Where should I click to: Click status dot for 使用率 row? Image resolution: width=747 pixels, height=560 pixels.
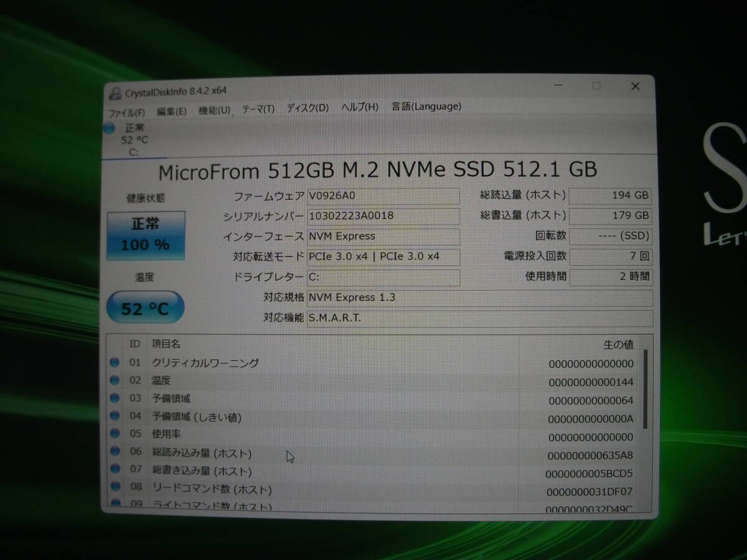[115, 434]
